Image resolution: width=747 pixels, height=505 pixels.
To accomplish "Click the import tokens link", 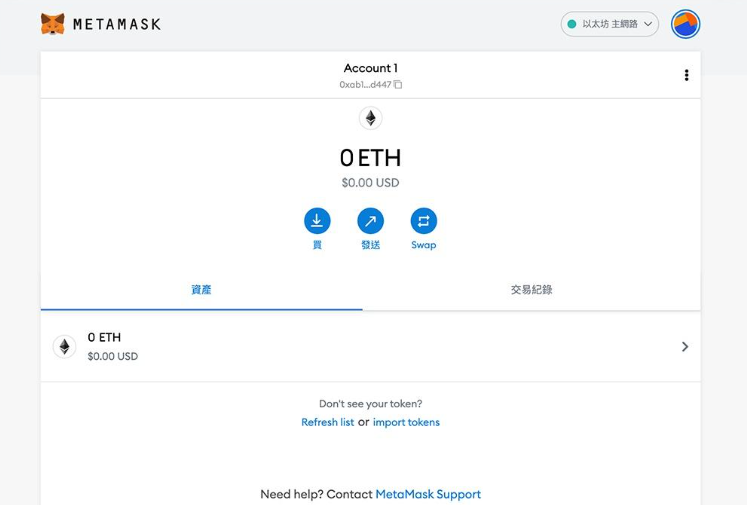I will pyautogui.click(x=406, y=422).
